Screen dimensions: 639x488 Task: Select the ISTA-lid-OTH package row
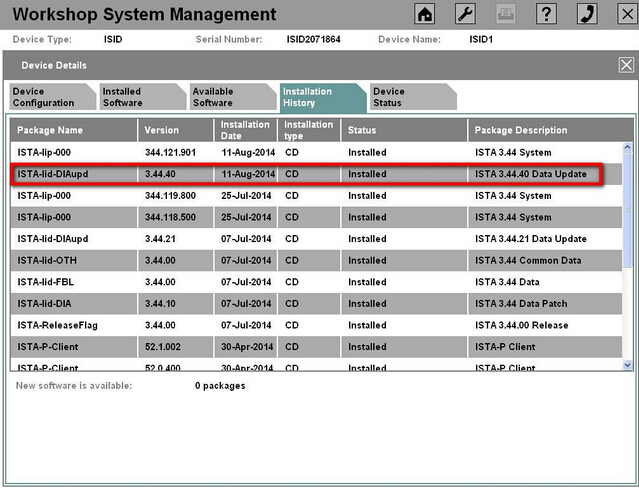(316, 261)
